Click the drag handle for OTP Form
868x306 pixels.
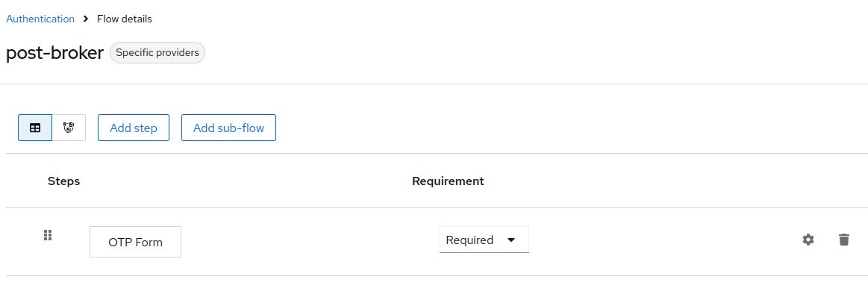48,235
